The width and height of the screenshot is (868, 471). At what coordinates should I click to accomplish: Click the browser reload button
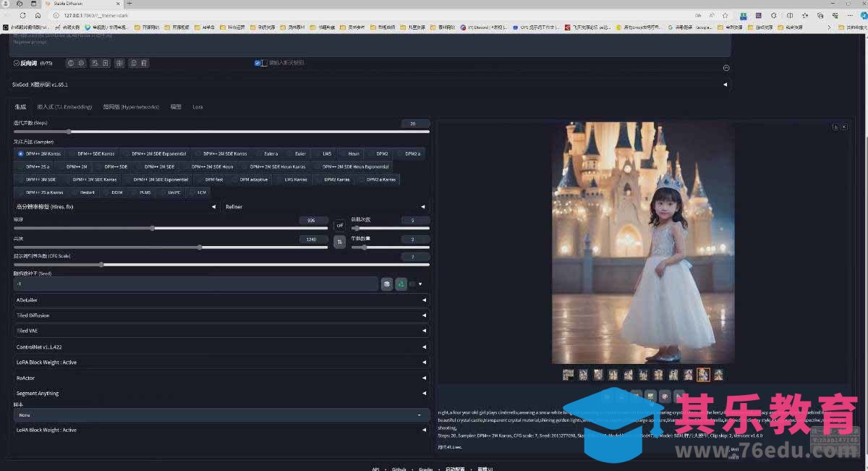tap(23, 15)
